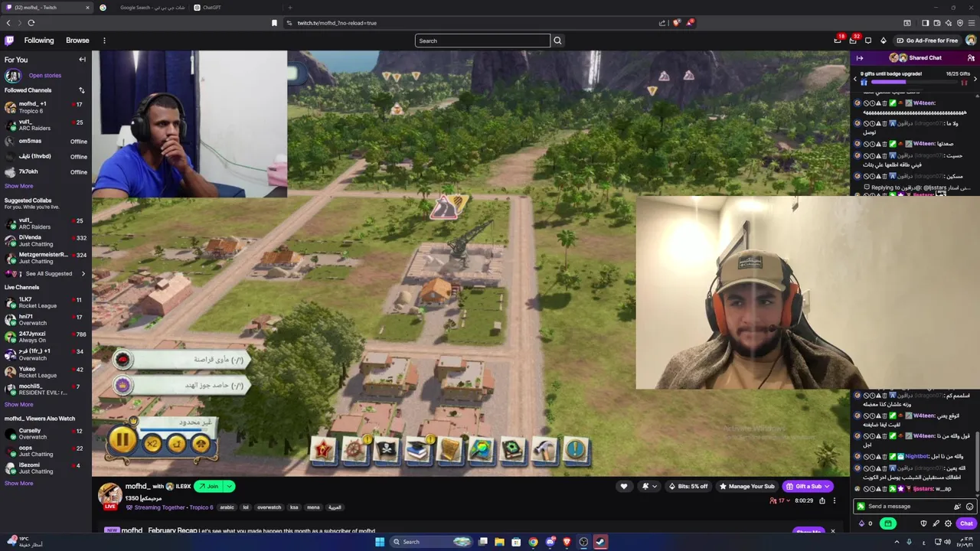Open Windows Start menu
This screenshot has height=551, width=980.
379,542
